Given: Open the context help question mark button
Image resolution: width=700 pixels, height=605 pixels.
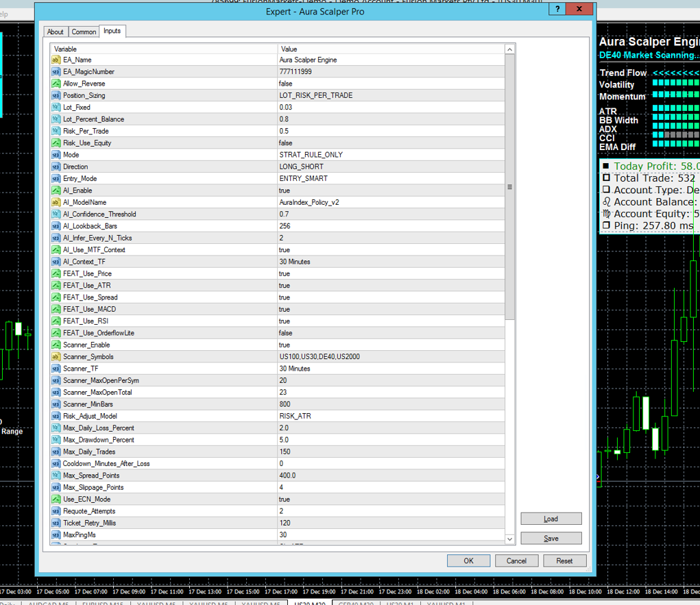Looking at the screenshot, I should coord(557,10).
